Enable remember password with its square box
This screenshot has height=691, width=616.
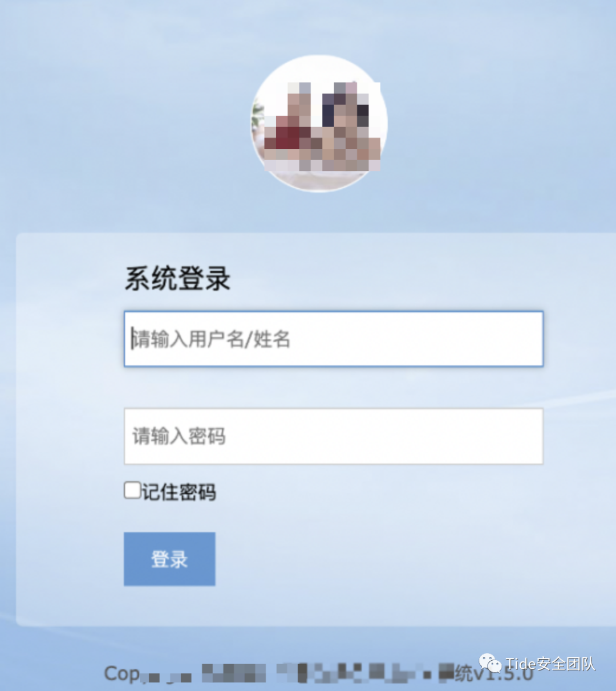pyautogui.click(x=132, y=490)
